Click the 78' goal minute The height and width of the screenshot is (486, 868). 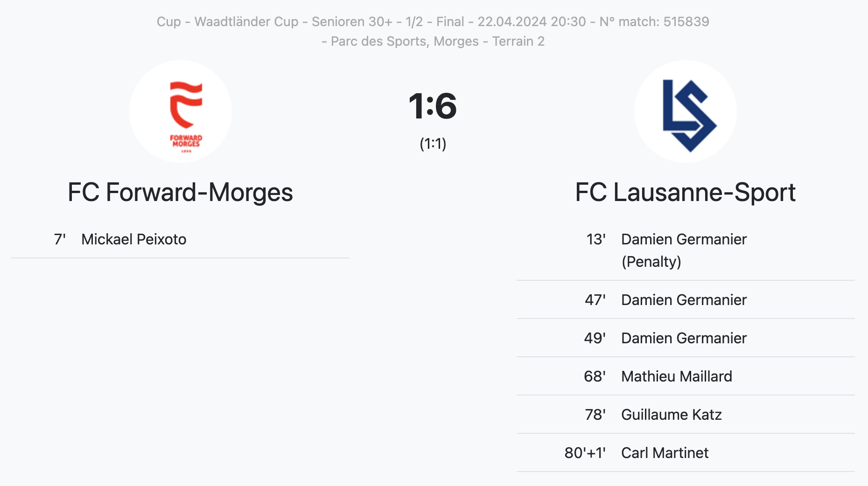(x=595, y=415)
